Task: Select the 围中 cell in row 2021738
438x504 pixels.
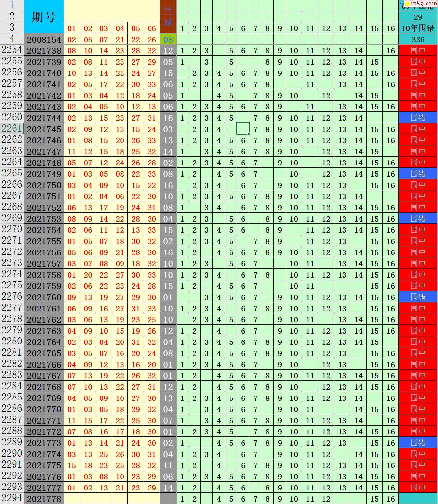Action: tap(418, 50)
